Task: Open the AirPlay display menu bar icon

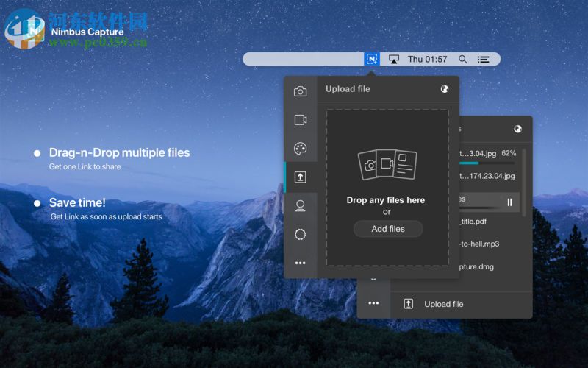Action: (x=393, y=59)
